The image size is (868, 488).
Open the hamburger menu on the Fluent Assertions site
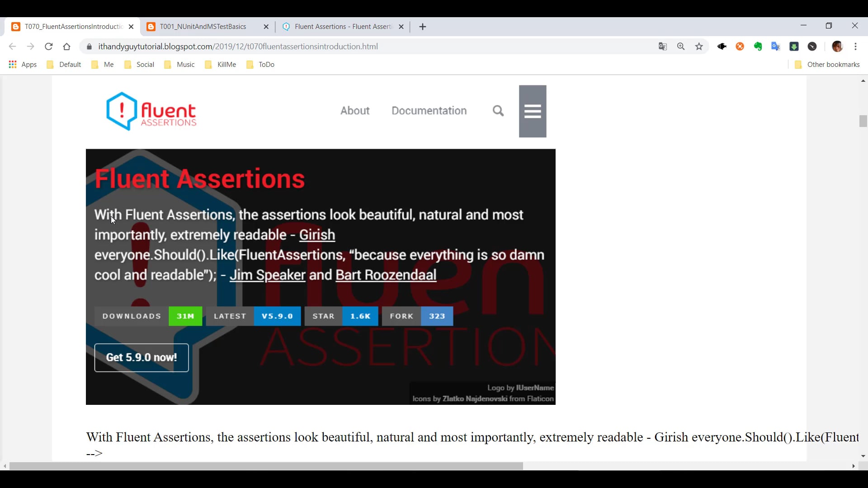[x=532, y=111]
